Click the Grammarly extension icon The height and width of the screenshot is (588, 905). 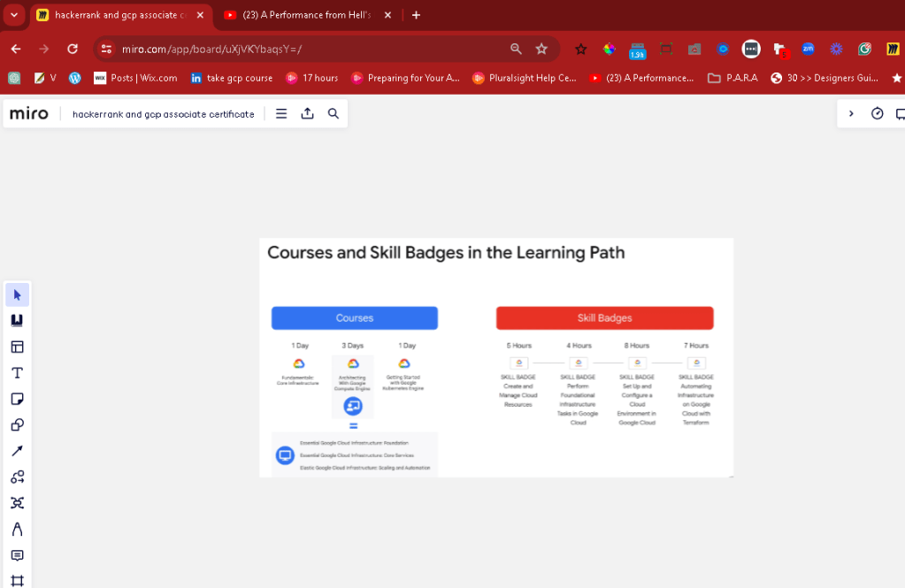864,49
